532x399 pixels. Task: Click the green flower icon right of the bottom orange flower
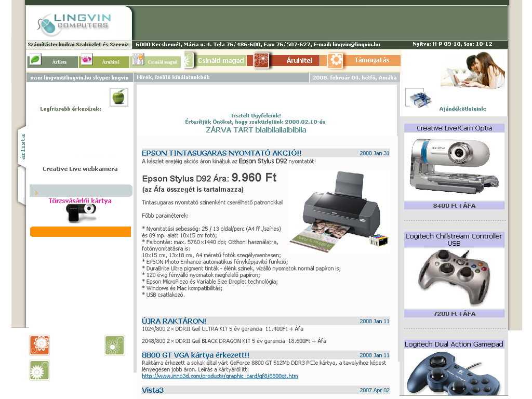pyautogui.click(x=115, y=345)
